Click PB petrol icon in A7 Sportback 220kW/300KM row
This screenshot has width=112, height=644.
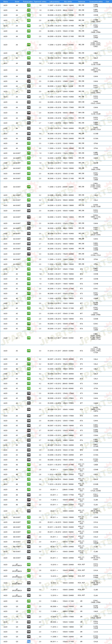(29, 576)
